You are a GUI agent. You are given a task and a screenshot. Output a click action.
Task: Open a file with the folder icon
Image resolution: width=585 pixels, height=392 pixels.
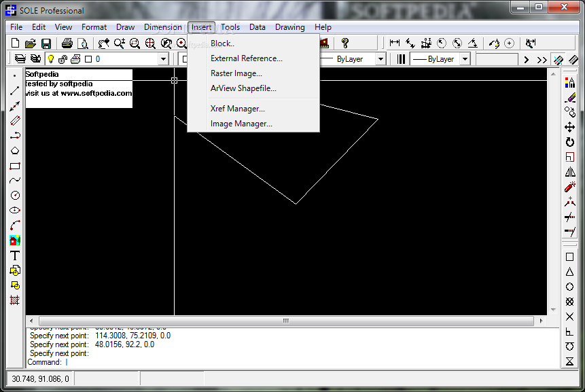pyautogui.click(x=30, y=43)
